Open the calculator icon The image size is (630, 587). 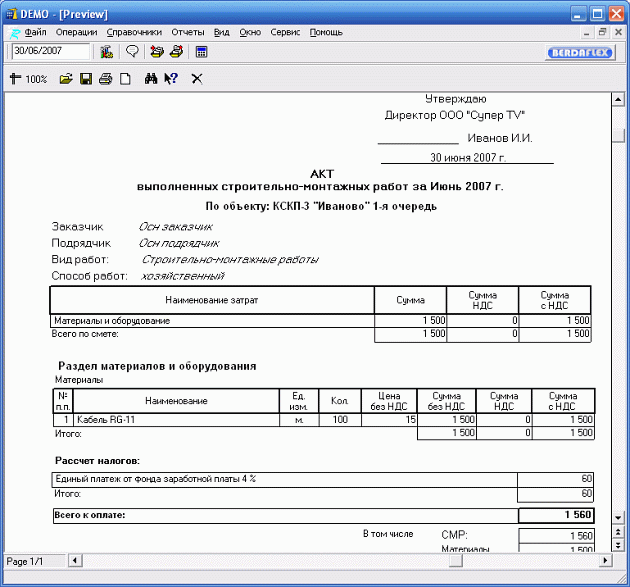[x=201, y=52]
